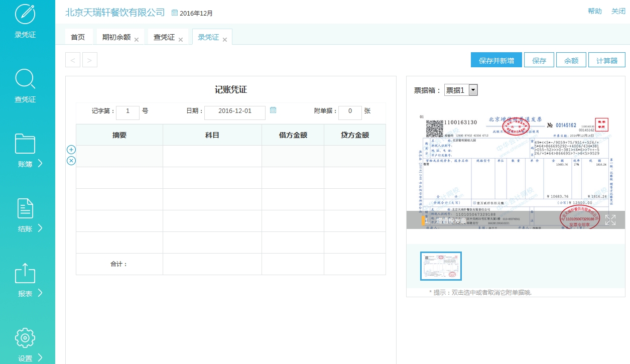
Task: Click the company name 北京天瑞轩餐饮有限公司
Action: [115, 12]
